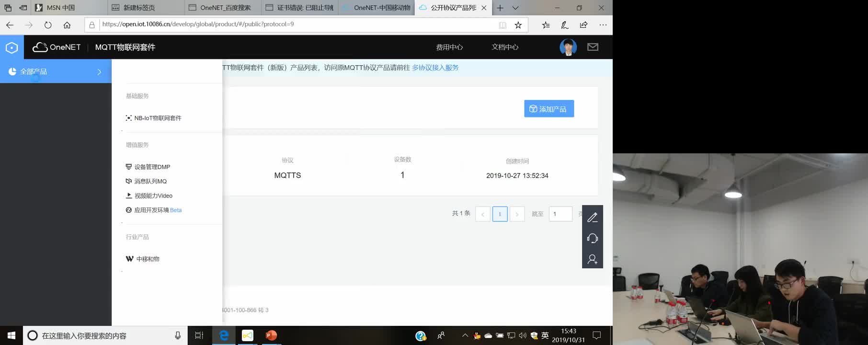The height and width of the screenshot is (345, 868).
Task: Click the browser address bar URL
Action: coord(198,24)
